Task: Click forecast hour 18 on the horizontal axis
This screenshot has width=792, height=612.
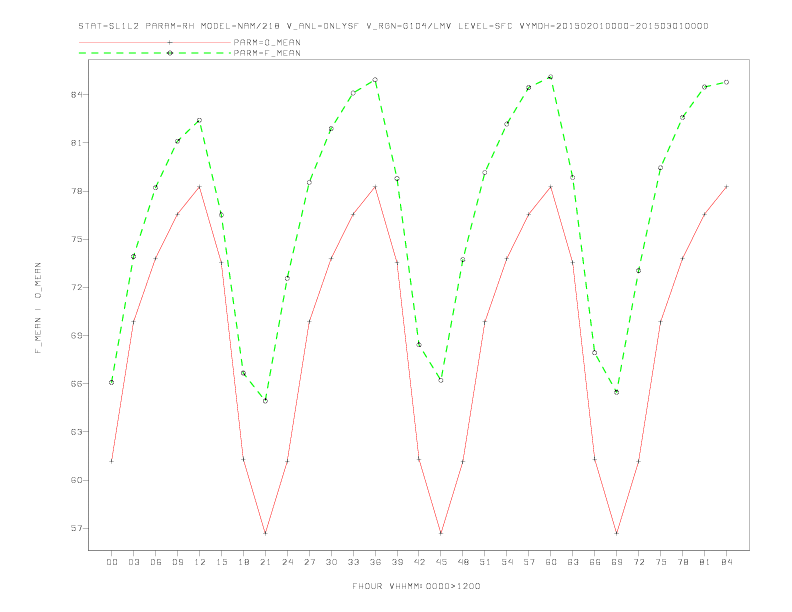Action: point(243,562)
